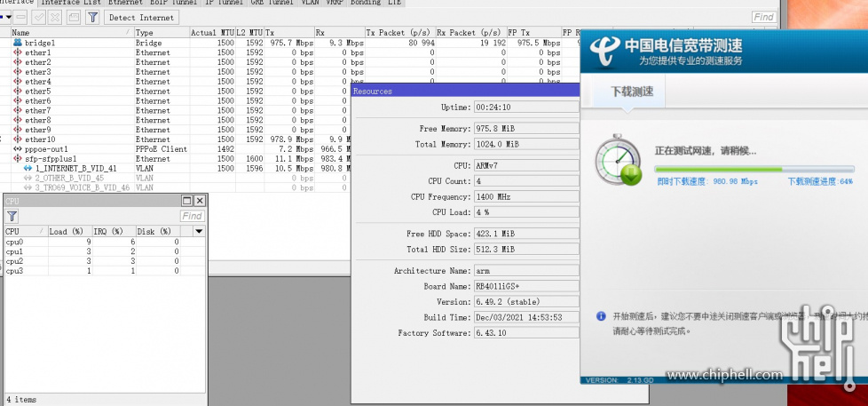
Task: Click the disable X icon in interface toolbar
Action: coord(55,17)
